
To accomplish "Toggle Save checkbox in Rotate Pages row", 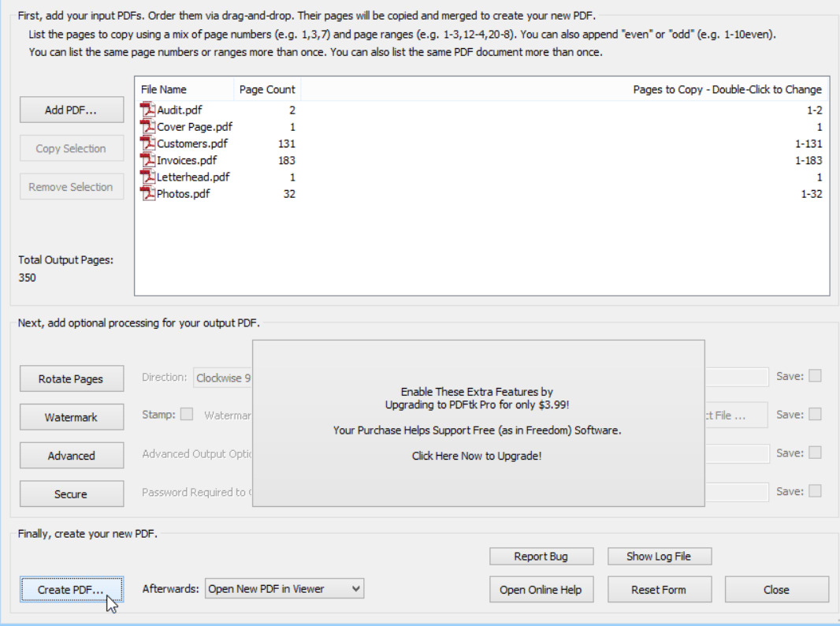I will [815, 376].
